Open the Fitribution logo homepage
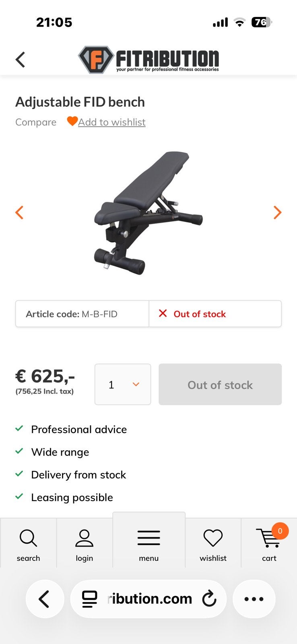 coord(148,60)
